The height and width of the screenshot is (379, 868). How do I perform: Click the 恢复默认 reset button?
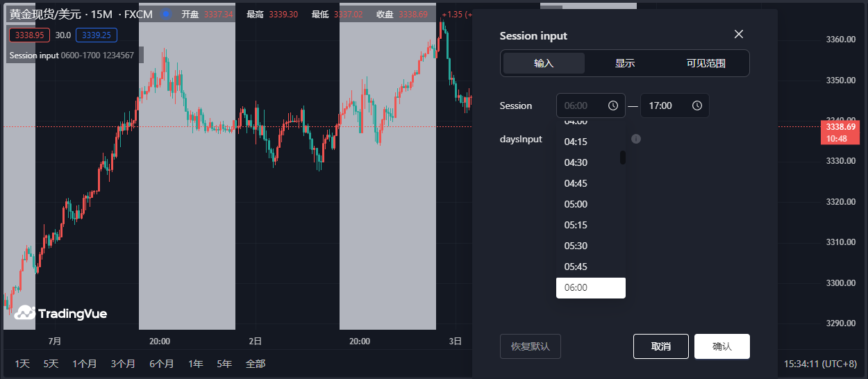[x=530, y=346]
